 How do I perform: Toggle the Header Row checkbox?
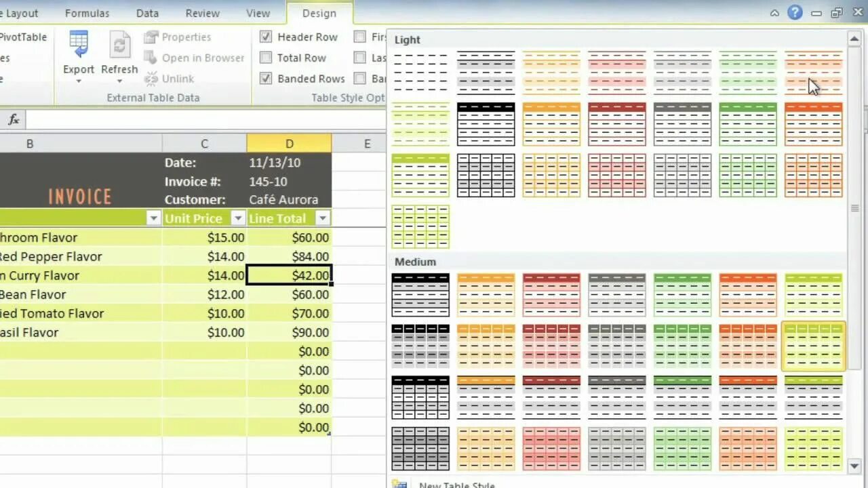point(266,37)
